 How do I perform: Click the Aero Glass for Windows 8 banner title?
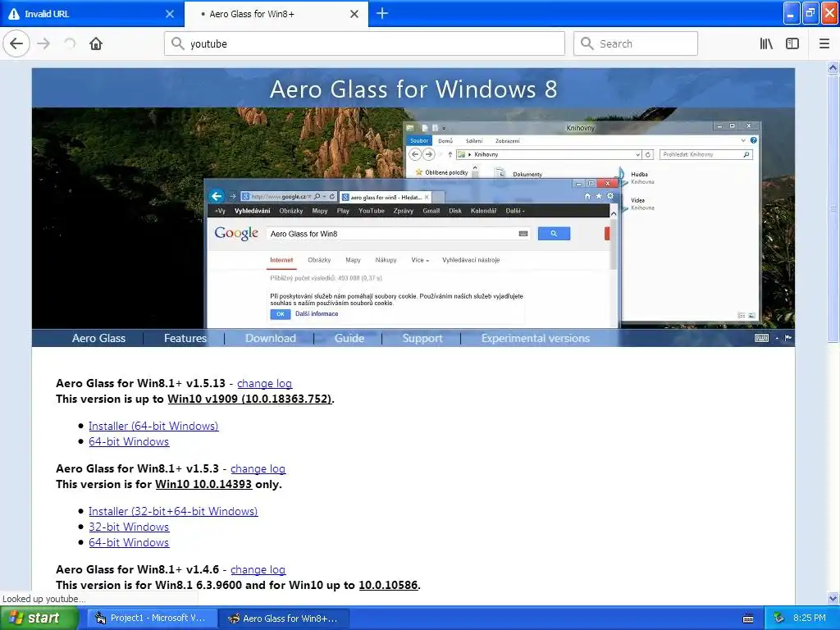413,89
